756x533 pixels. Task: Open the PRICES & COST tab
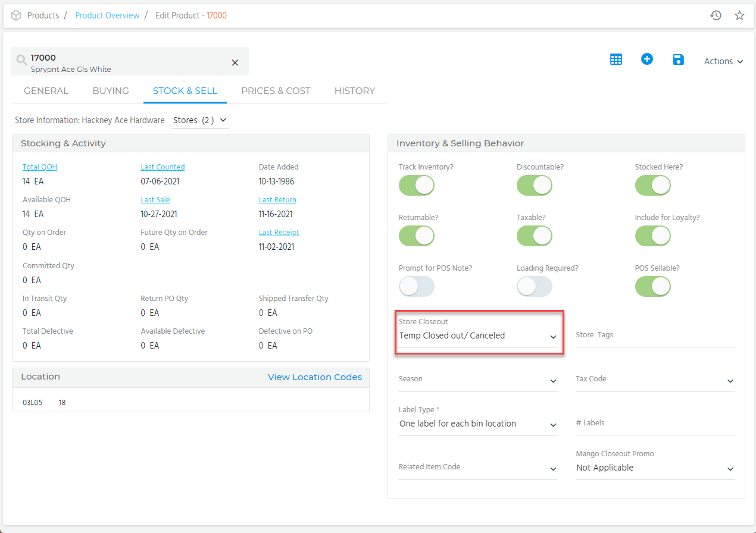click(x=276, y=91)
